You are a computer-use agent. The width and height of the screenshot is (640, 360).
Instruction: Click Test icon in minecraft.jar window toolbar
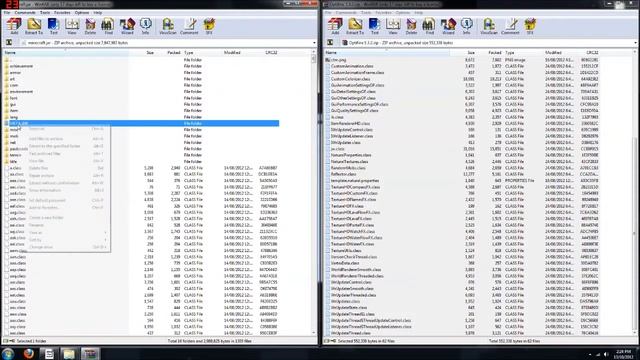point(53,26)
